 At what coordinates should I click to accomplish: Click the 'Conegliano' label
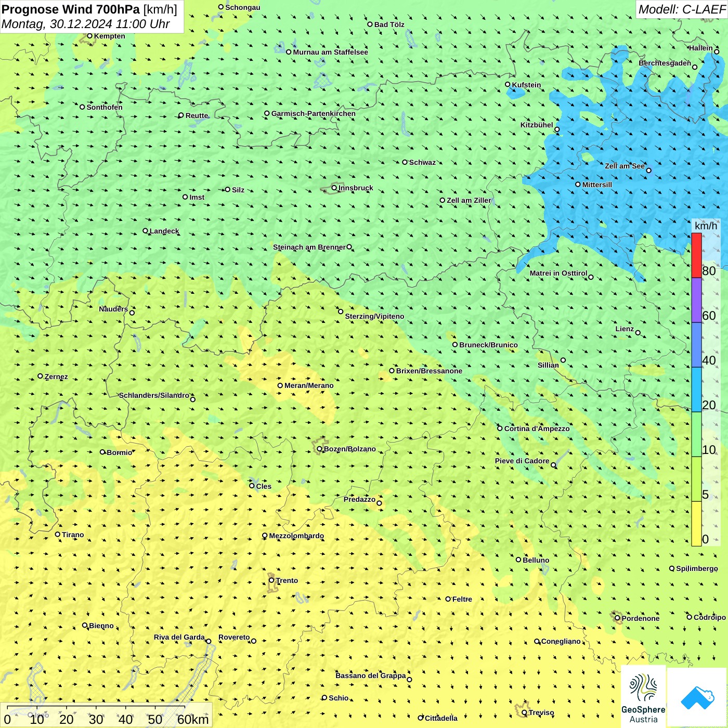561,641
